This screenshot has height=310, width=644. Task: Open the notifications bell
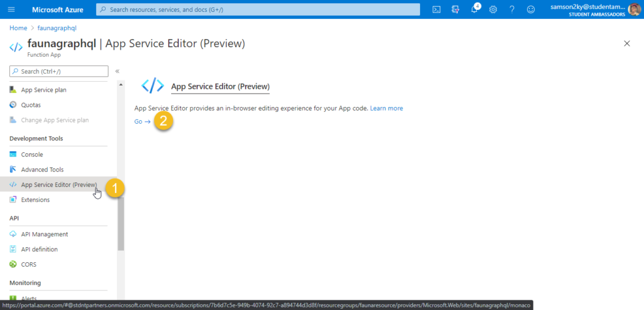(474, 9)
